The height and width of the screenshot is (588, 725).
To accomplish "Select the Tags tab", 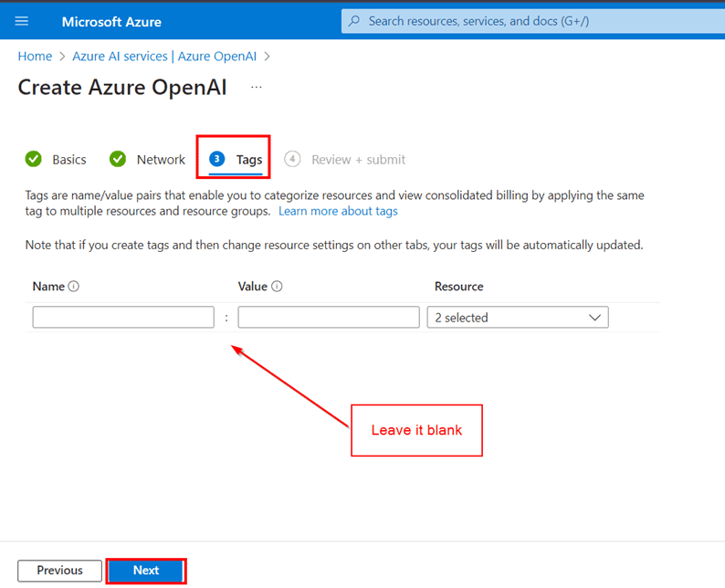I will click(248, 160).
